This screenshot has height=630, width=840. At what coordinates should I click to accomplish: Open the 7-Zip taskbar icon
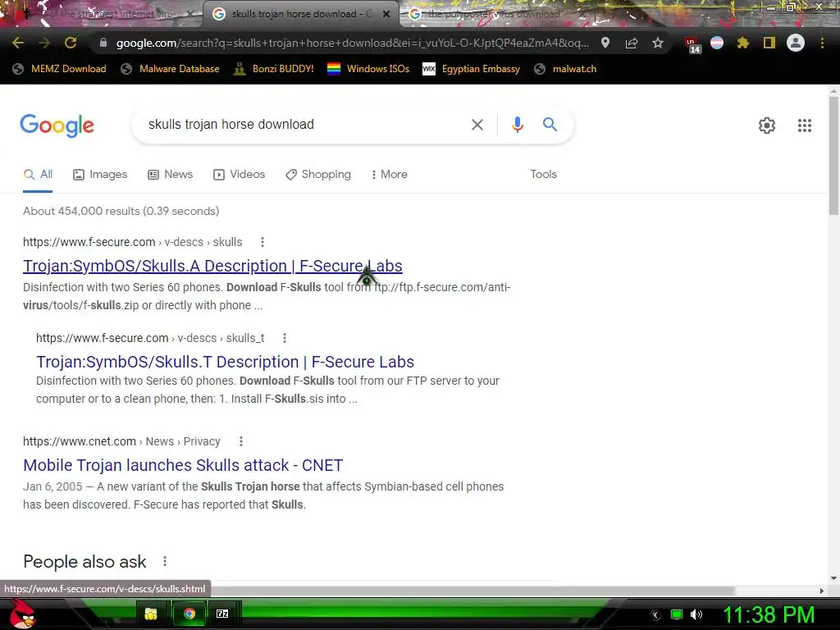pos(222,614)
